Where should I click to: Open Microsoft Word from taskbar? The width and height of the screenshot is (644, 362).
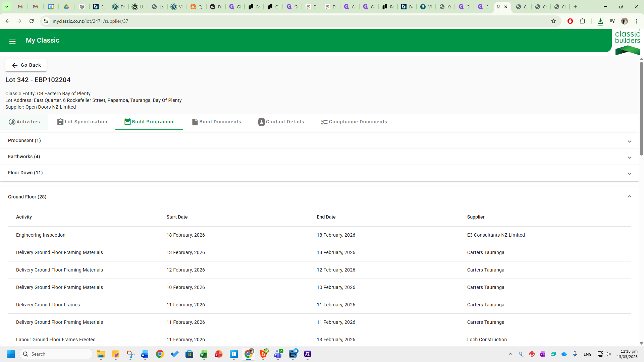(145, 354)
